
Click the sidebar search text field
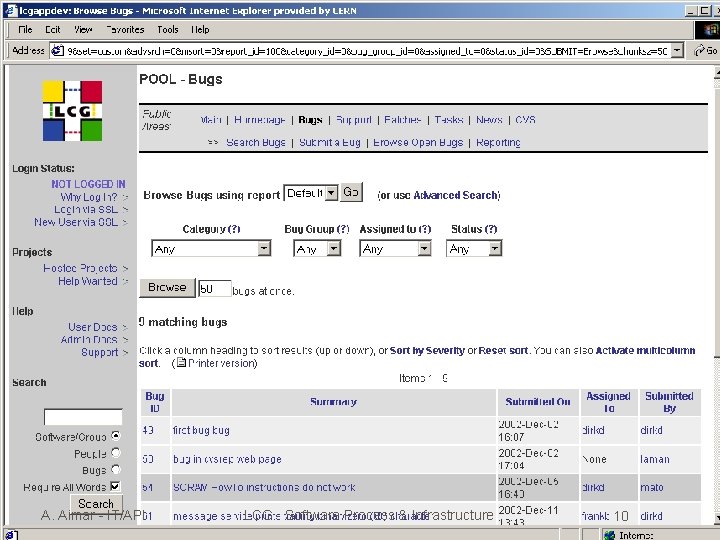tap(83, 417)
